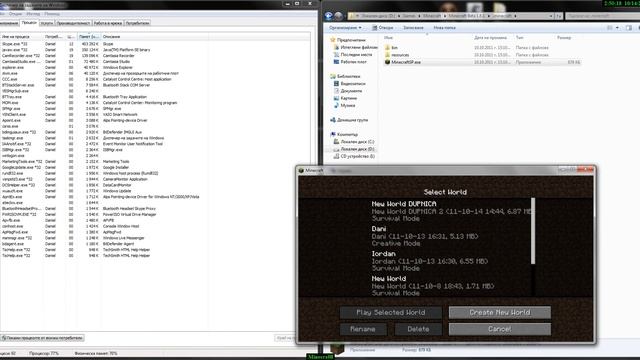Screen dimensions: 640x360
Task: Select the 'New World' entry at list bottom
Action: point(451,286)
